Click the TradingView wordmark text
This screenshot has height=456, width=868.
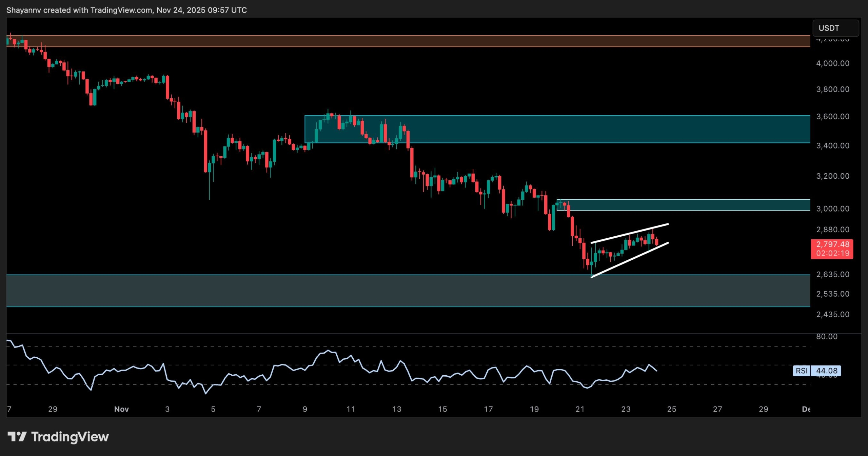point(70,437)
